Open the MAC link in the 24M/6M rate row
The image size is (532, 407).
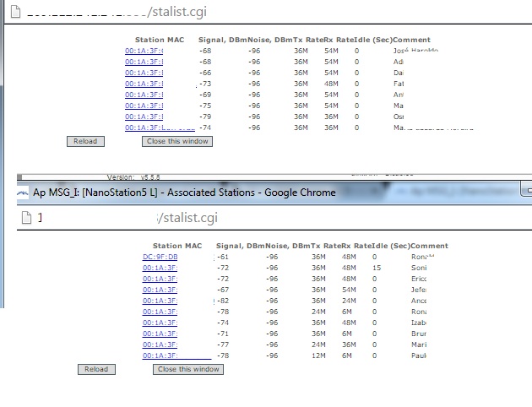[160, 312]
